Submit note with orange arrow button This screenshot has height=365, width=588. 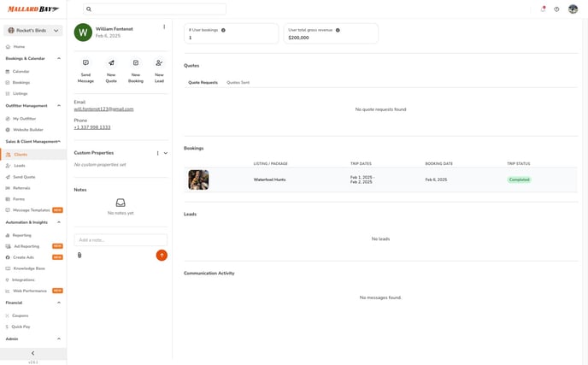[x=162, y=255]
